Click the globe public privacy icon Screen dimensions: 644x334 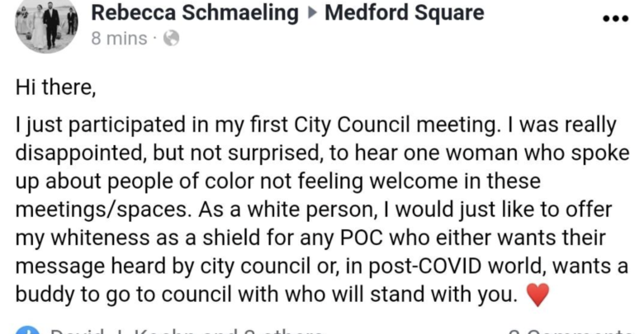(171, 38)
